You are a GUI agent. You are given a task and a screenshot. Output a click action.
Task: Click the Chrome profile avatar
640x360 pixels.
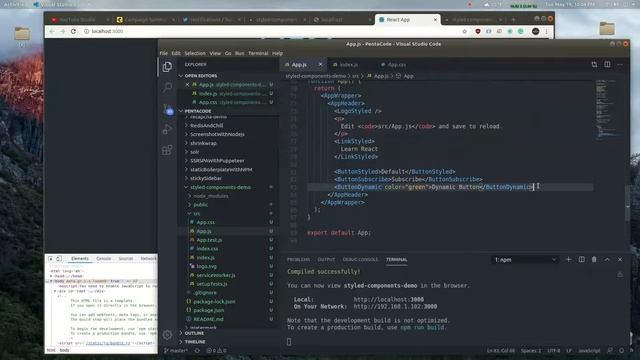point(536,31)
